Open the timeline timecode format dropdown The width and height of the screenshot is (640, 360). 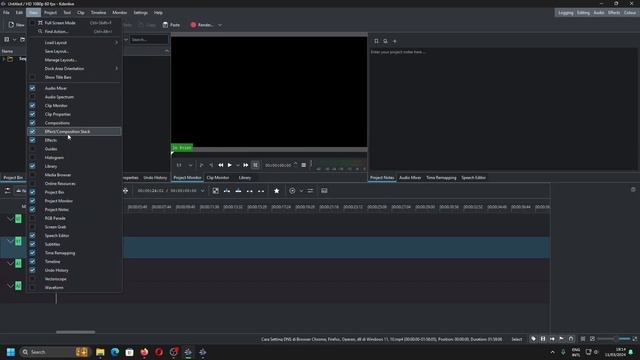tap(202, 191)
